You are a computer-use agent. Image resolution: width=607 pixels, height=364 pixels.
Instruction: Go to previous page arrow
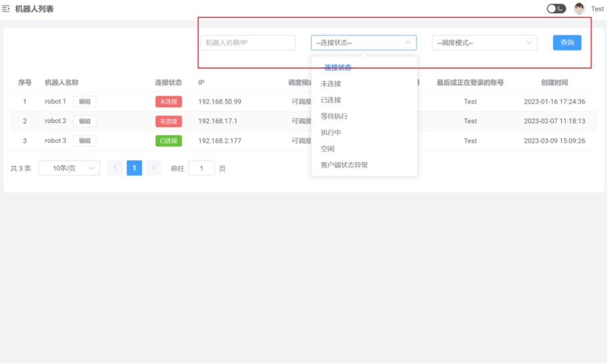point(115,168)
